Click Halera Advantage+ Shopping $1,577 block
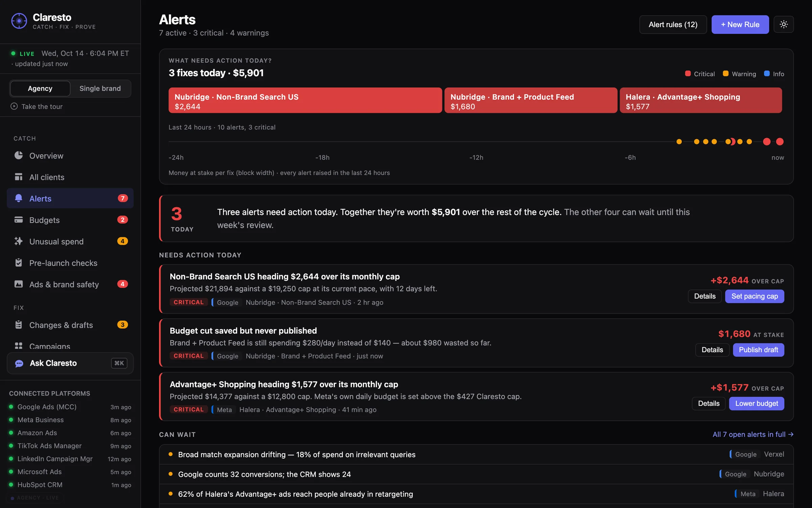The width and height of the screenshot is (812, 508). tap(701, 100)
